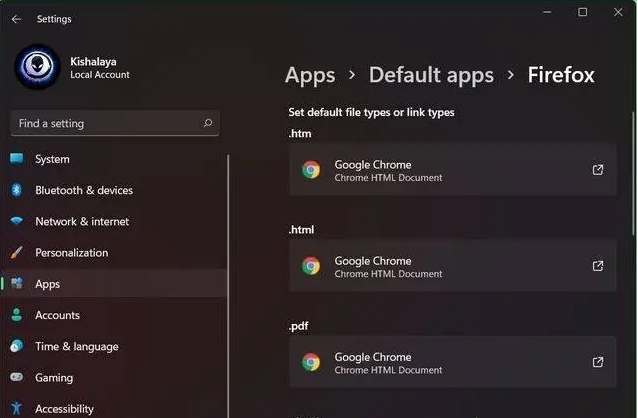The width and height of the screenshot is (638, 418).
Task: Open Gaming settings category
Action: click(54, 378)
